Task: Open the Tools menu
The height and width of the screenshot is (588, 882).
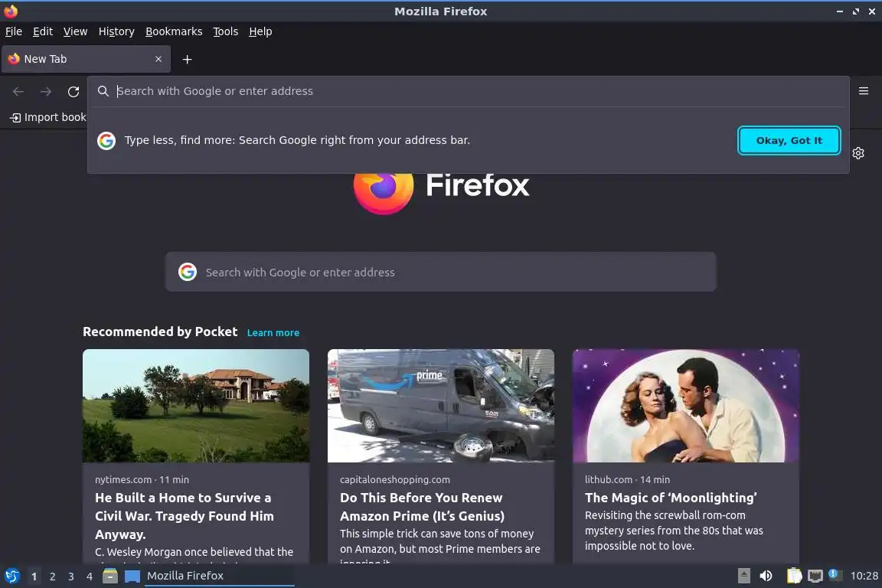Action: click(226, 31)
